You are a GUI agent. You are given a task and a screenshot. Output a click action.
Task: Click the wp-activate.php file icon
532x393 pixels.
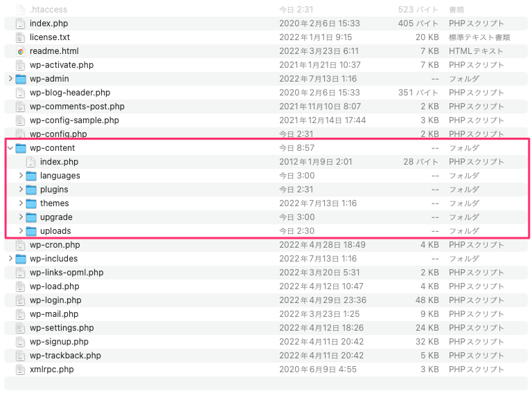(x=21, y=65)
